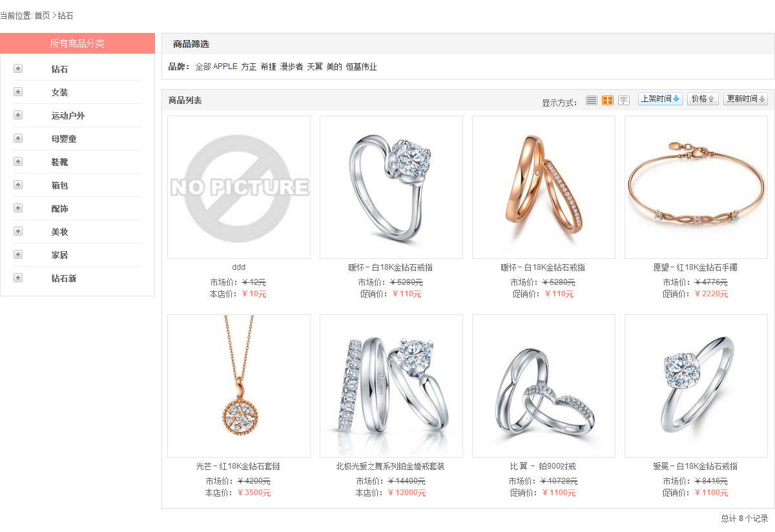
Task: Switch to list display mode icon
Action: point(591,100)
